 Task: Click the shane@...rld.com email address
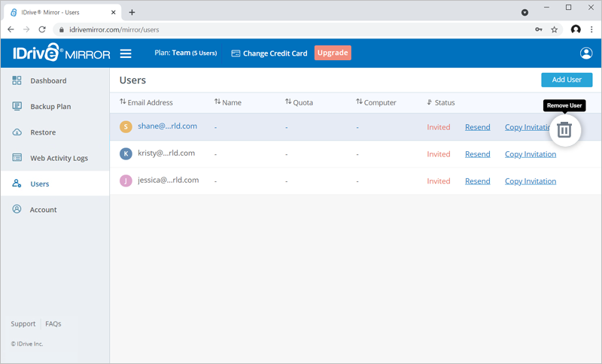167,126
